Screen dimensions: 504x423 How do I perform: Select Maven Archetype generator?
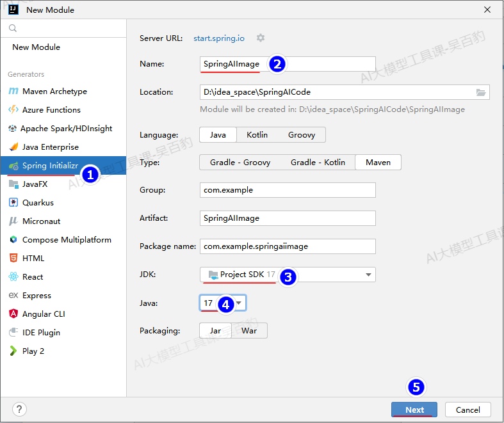63,92
